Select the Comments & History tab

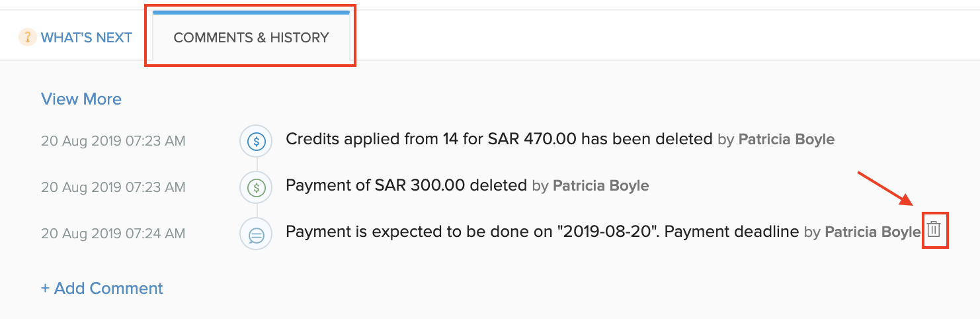(x=251, y=37)
